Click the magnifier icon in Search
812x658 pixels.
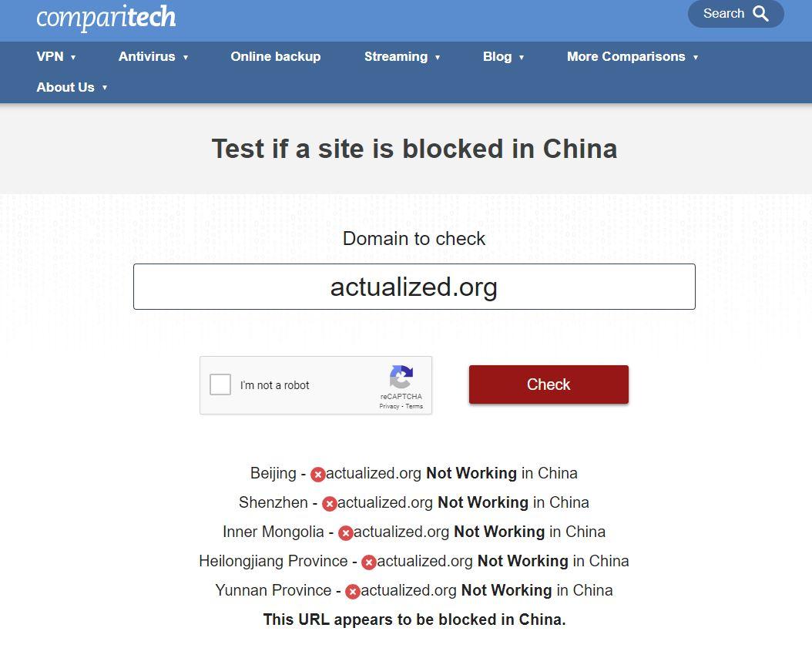[x=760, y=13]
